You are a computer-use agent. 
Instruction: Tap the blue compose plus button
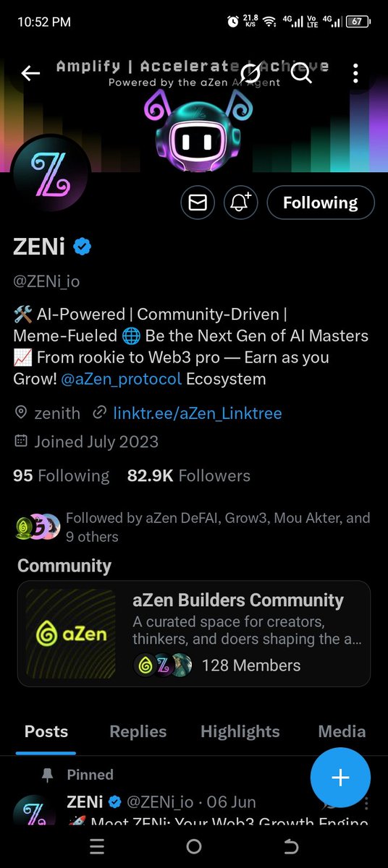click(x=340, y=778)
